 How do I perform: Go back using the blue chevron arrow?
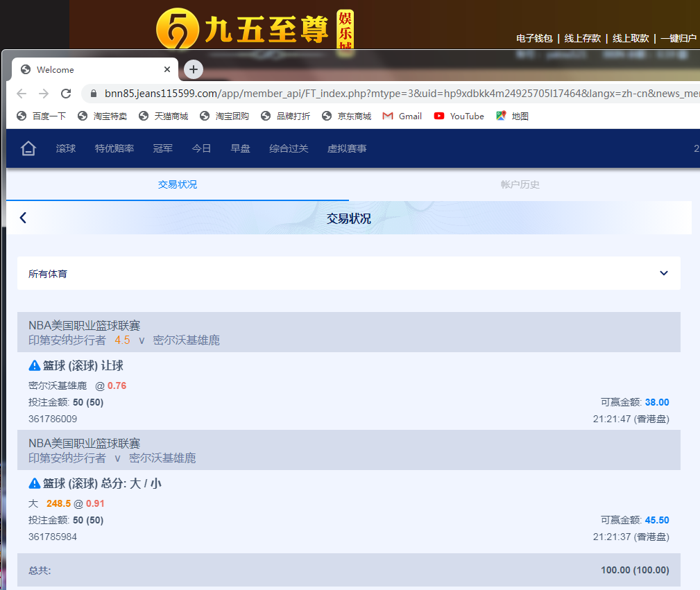point(23,218)
